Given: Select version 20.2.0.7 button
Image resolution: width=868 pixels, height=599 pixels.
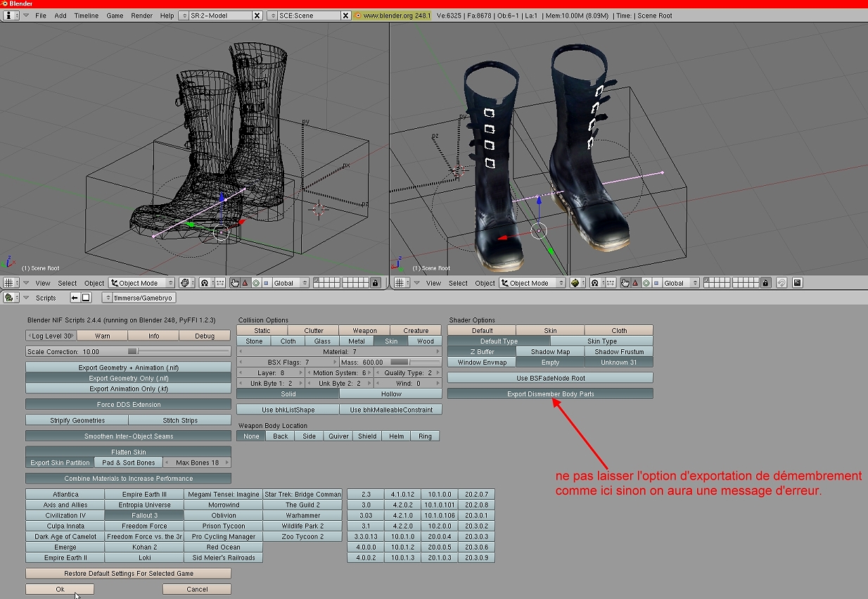Looking at the screenshot, I should click(x=476, y=494).
